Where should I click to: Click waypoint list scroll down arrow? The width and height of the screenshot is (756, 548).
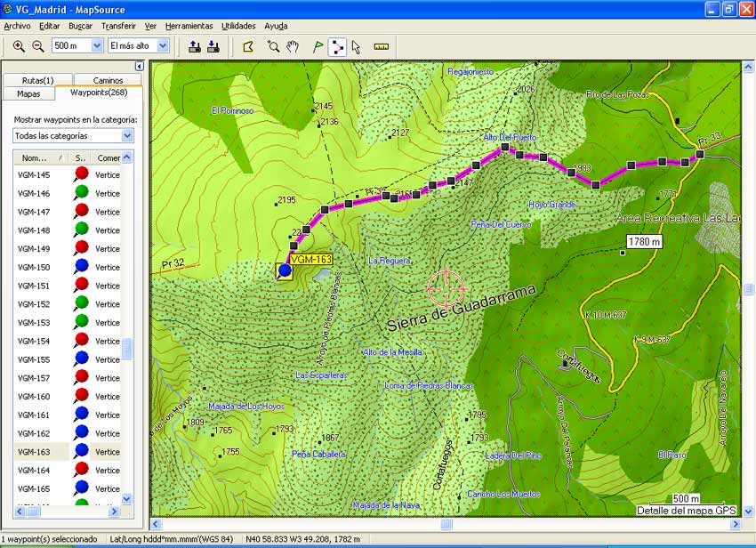(127, 499)
